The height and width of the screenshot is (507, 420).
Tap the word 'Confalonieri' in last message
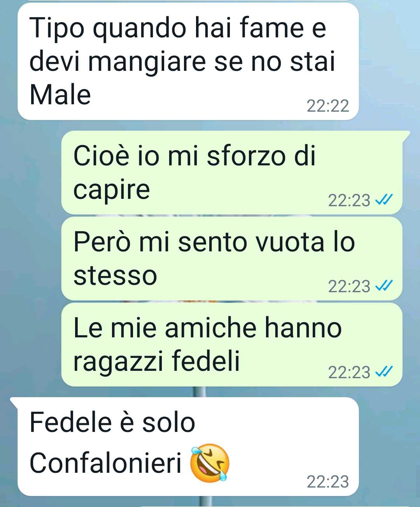click(106, 463)
